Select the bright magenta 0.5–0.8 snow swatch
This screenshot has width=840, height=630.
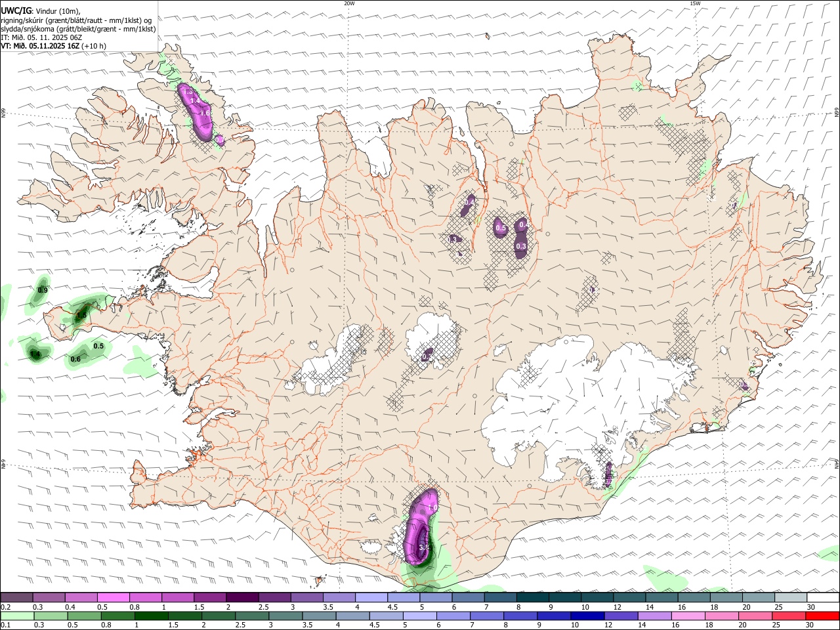click(113, 597)
